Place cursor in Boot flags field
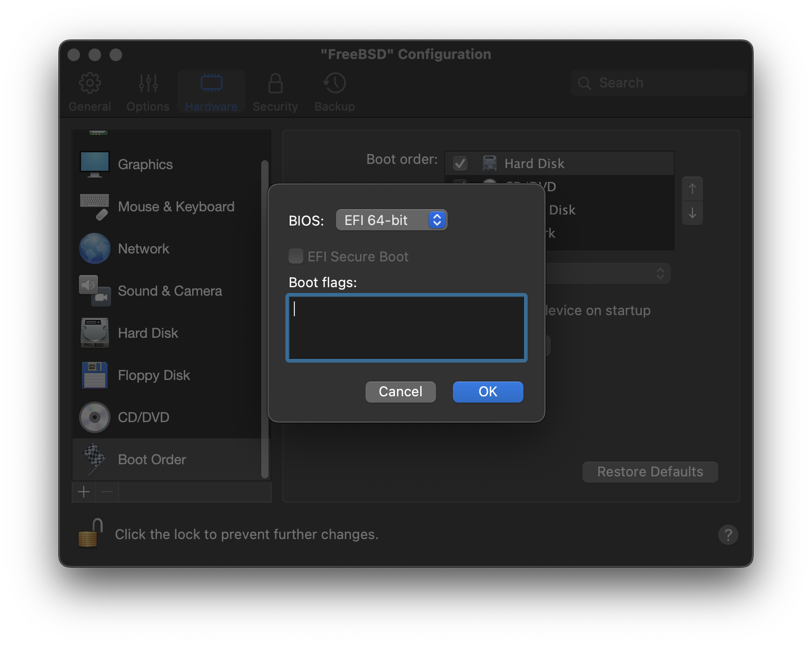 click(x=405, y=327)
